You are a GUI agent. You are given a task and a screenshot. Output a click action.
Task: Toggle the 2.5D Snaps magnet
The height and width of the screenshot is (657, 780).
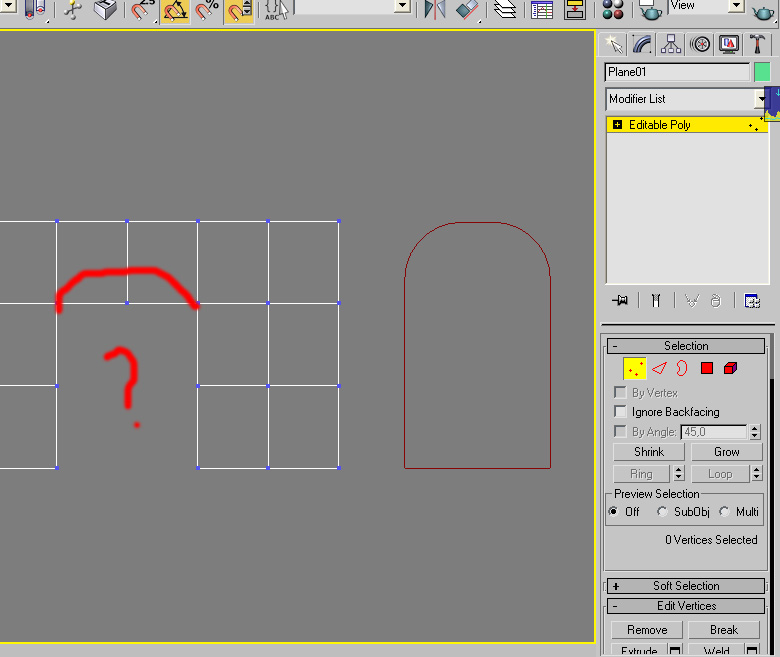click(x=142, y=10)
